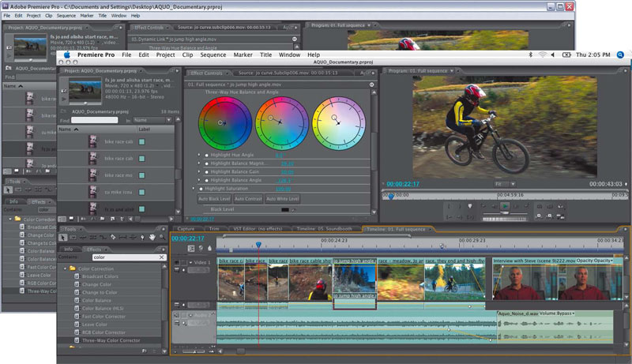
Task: Click the Fast Color Corrector effect icon
Action: (77, 316)
